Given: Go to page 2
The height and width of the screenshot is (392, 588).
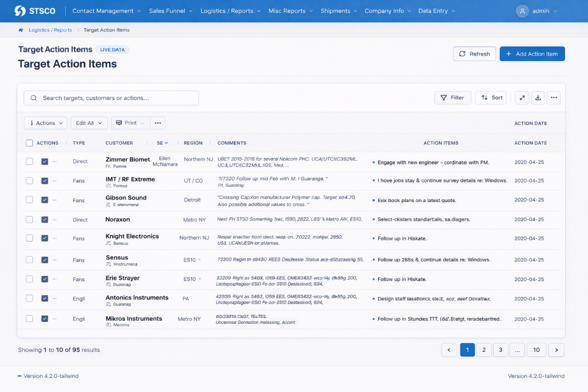Looking at the screenshot, I should 484,350.
